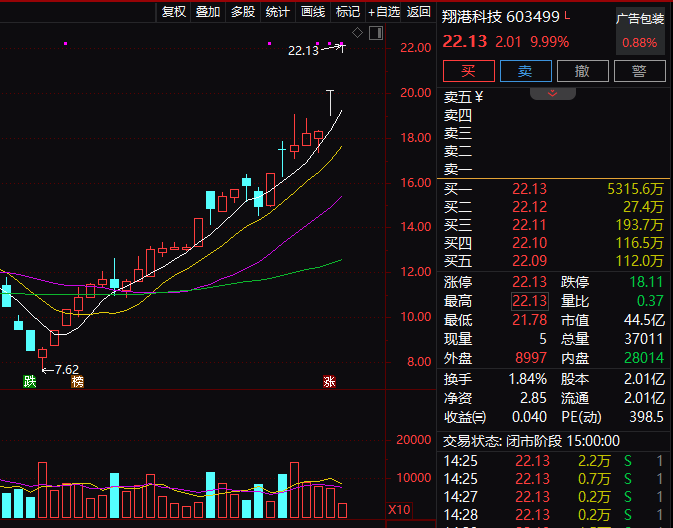Click the 返回 back button

418,12
